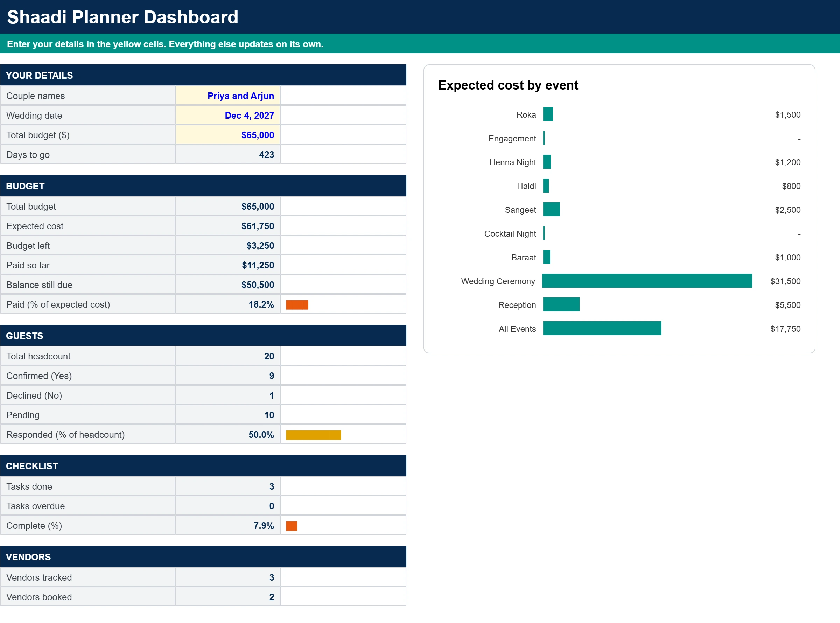Viewport: 840px width, 623px height.
Task: Click the Wedding Ceremony bar in the chart
Action: click(647, 281)
